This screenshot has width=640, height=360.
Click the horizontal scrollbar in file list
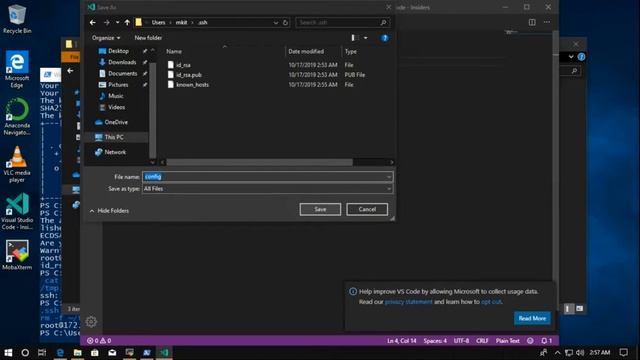coord(259,162)
